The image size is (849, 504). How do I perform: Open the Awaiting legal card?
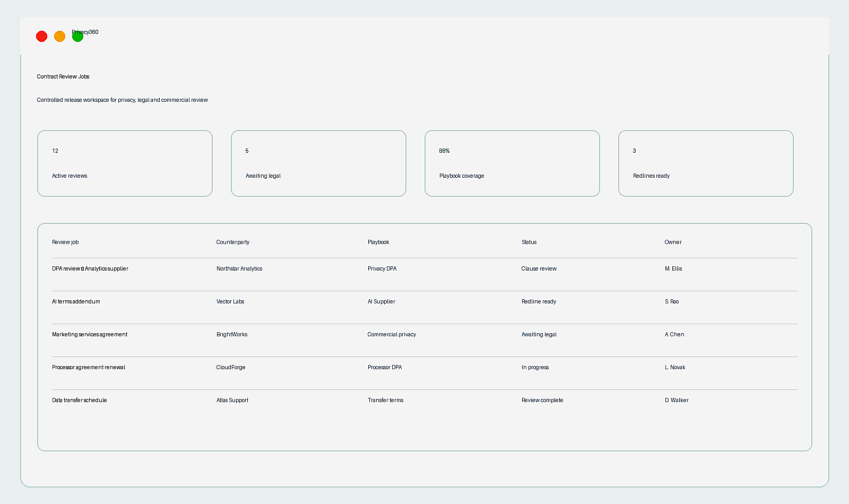coord(318,163)
